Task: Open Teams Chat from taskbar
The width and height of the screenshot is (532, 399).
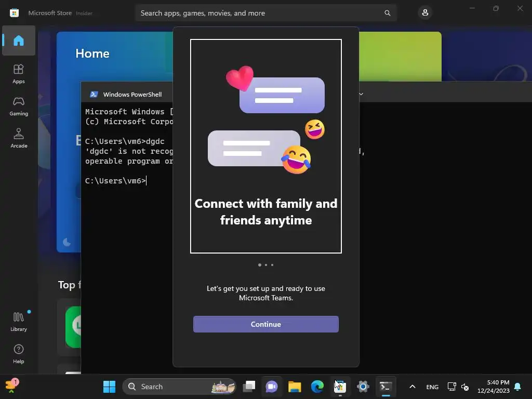Action: [272, 387]
